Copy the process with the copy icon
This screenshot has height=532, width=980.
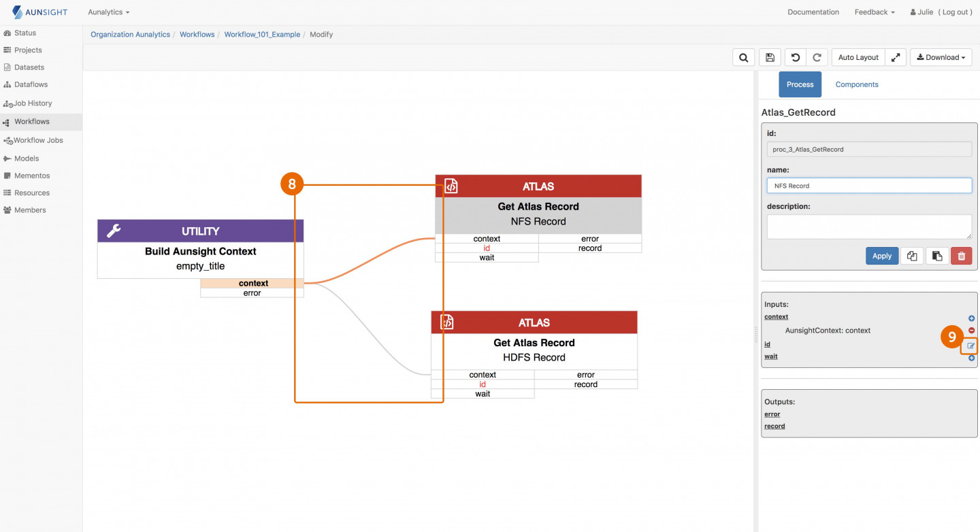click(x=912, y=256)
